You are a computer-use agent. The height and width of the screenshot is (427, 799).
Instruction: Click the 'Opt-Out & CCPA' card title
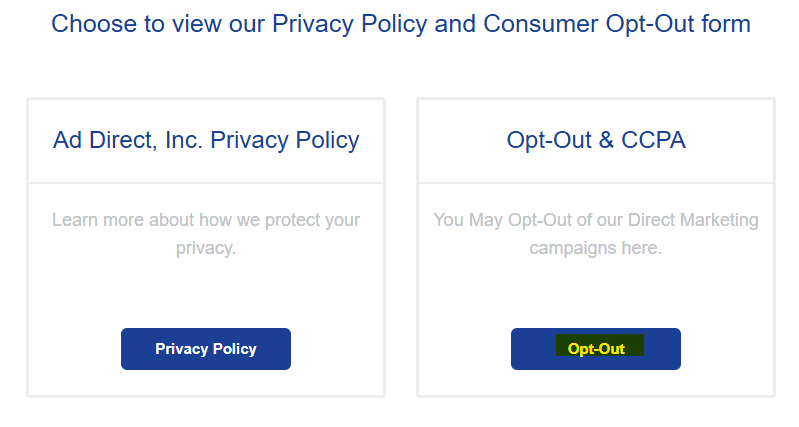596,140
